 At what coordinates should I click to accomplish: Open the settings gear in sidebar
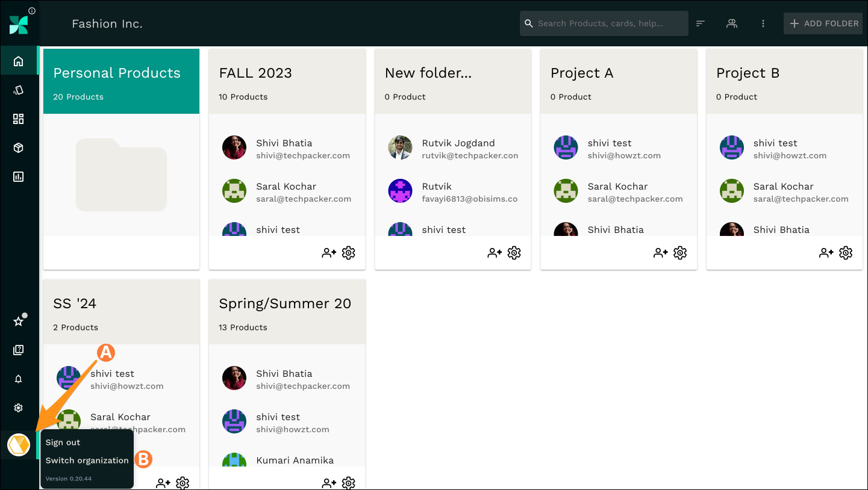coord(19,408)
